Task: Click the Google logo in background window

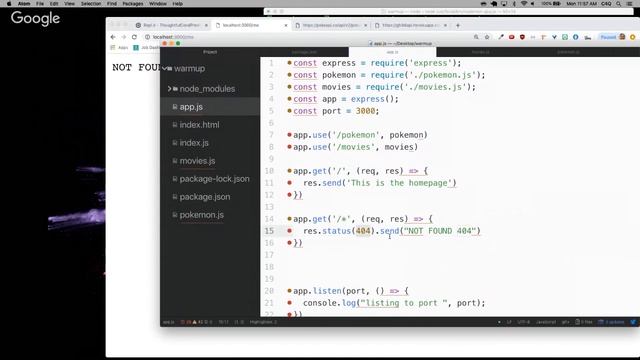Action: (36, 18)
